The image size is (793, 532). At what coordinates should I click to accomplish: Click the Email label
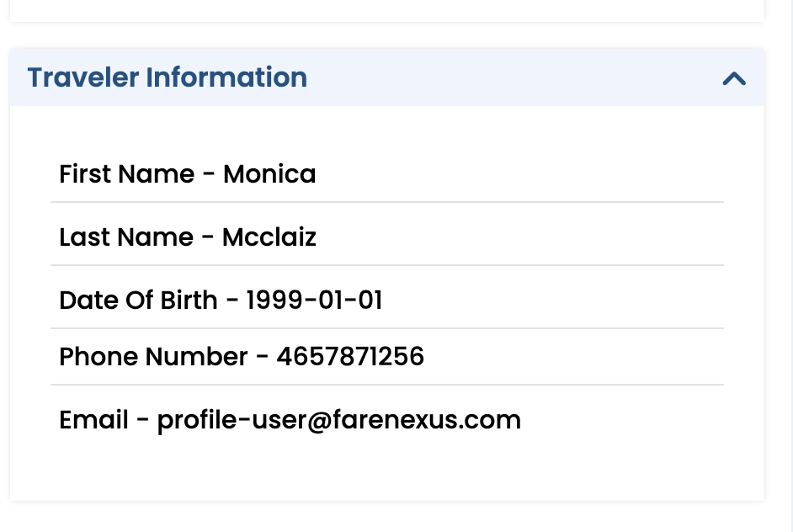click(93, 419)
